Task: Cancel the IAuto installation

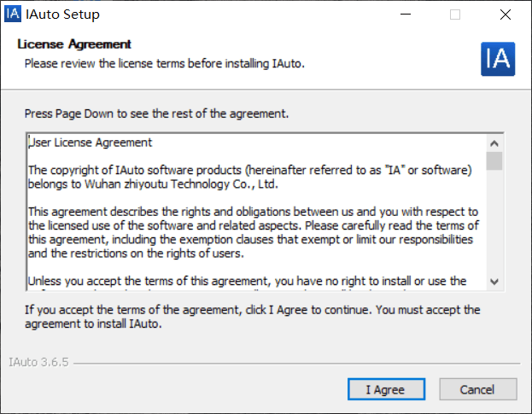Action: point(477,389)
